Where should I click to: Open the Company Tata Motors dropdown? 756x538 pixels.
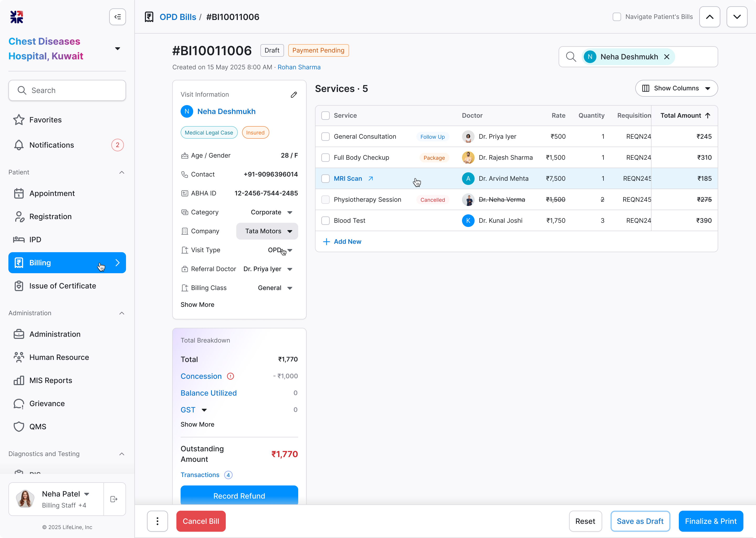[267, 231]
